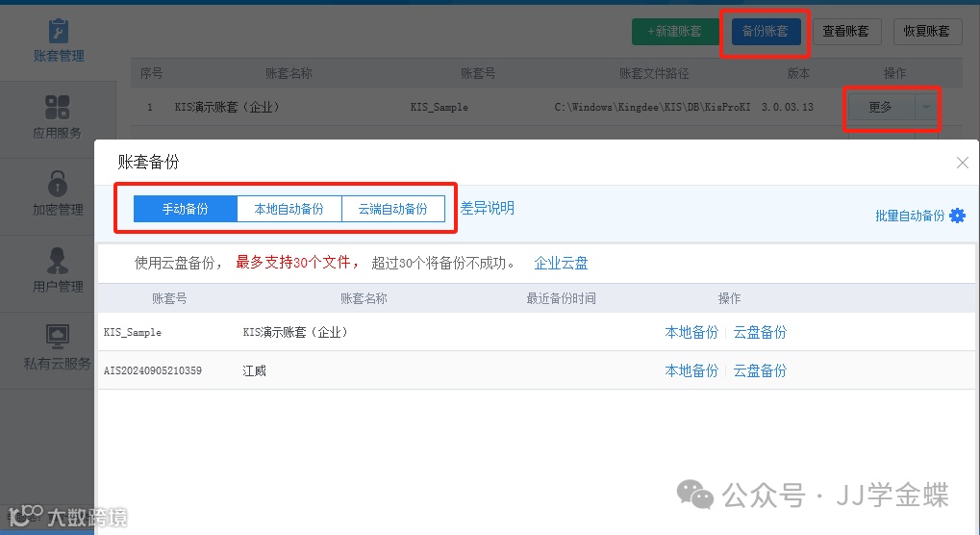
Task: Click 本地备份 for 江威 account
Action: click(691, 370)
